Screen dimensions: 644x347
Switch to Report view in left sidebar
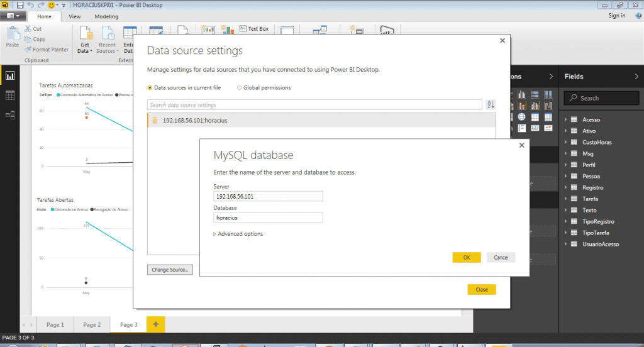10,76
